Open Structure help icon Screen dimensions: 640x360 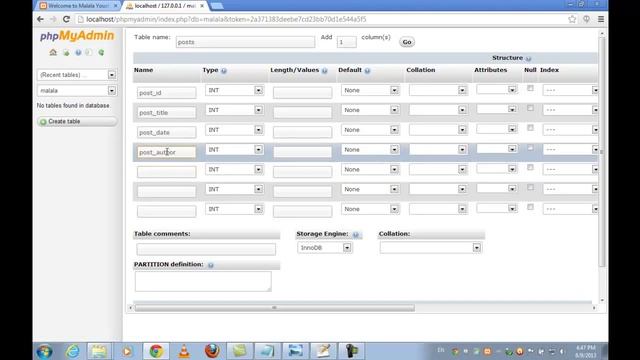click(x=528, y=58)
